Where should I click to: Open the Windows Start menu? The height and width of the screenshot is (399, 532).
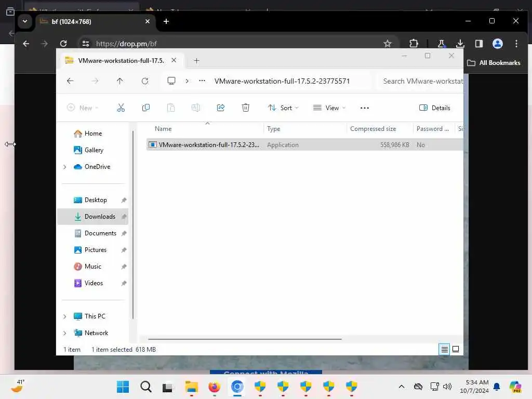click(123, 387)
